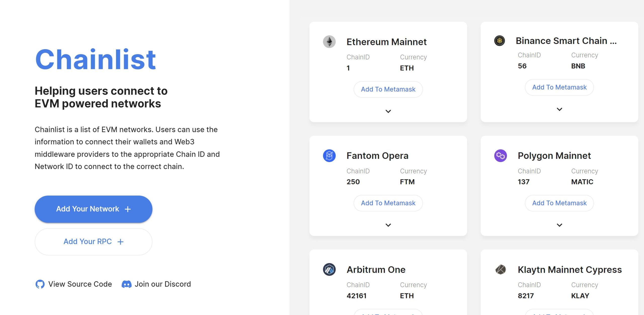Click the Add Your Network button

pos(93,209)
